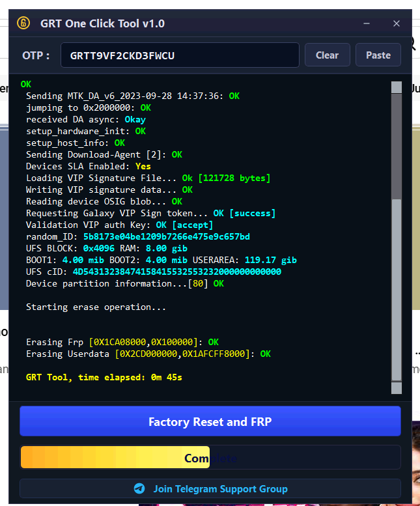The height and width of the screenshot is (506, 420).
Task: Click 'Reading device OSIG blob' line
Action: tap(104, 201)
